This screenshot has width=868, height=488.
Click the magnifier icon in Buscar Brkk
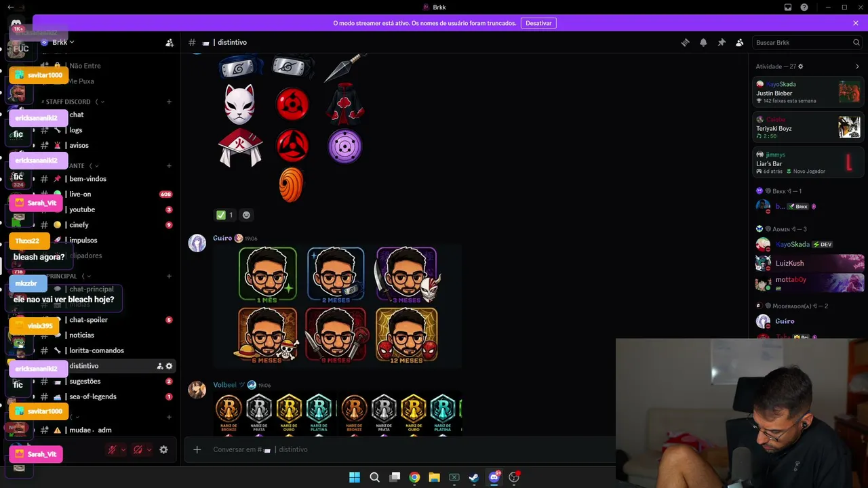(x=856, y=42)
